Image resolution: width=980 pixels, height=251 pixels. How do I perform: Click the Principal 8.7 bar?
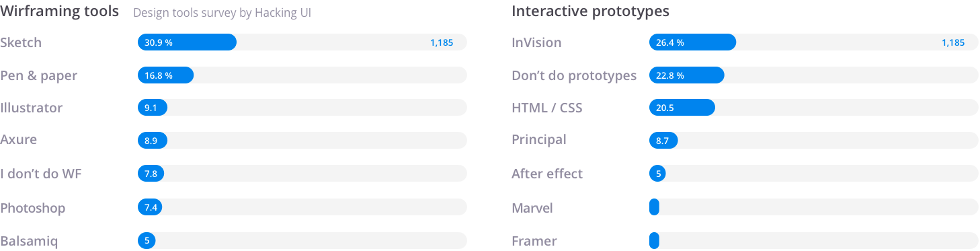(x=663, y=140)
